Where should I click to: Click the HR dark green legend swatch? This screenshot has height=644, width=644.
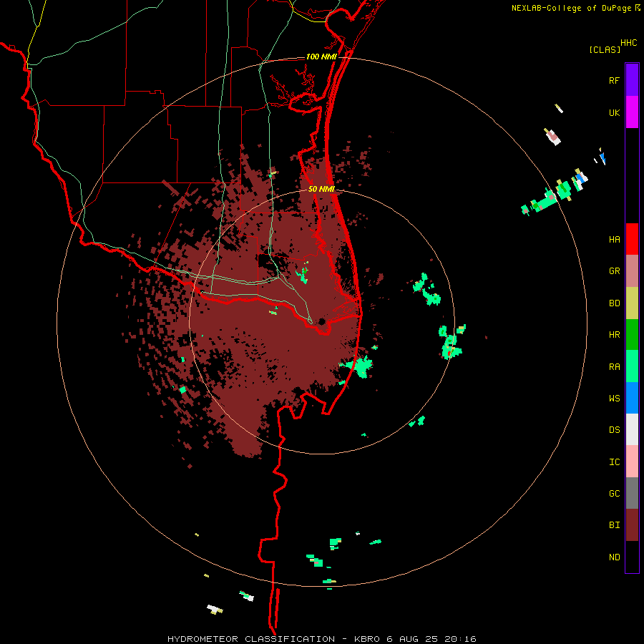[632, 335]
